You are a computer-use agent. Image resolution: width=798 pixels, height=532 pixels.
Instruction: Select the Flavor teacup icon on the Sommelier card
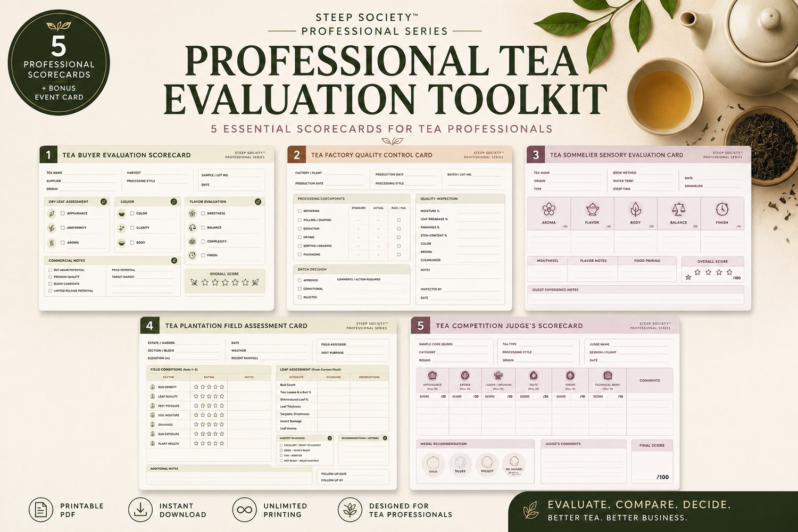tap(592, 209)
